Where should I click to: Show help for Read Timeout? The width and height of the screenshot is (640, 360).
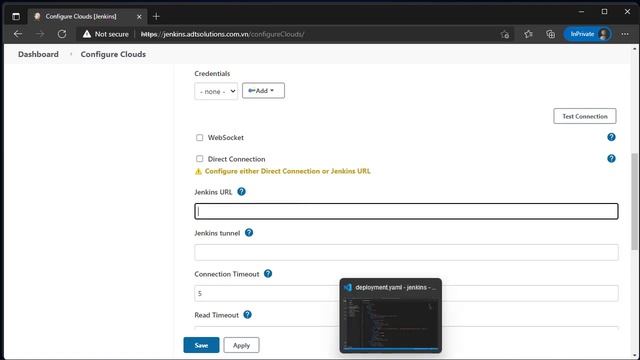[247, 315]
